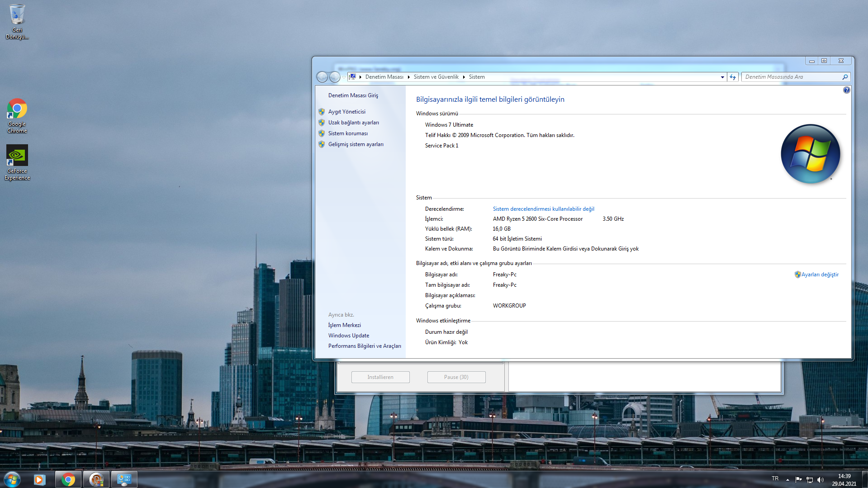Click the Windows logo image

[x=811, y=154]
